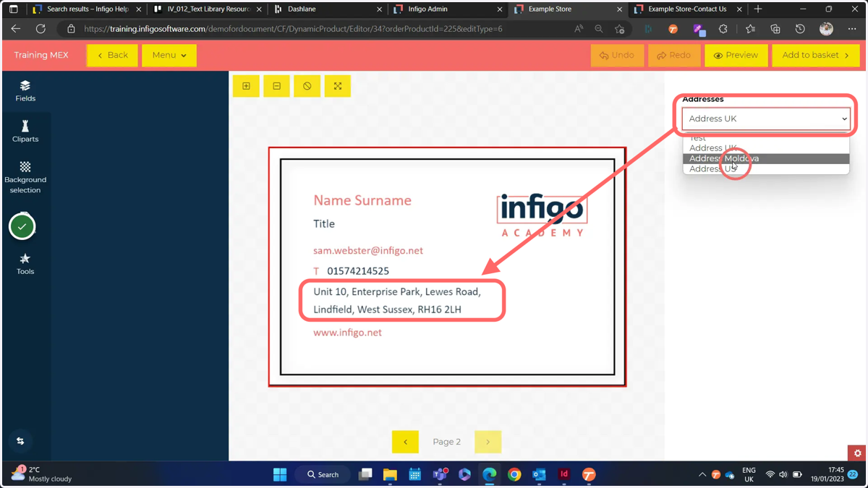Switch to Infigo Admin tab

click(x=447, y=9)
